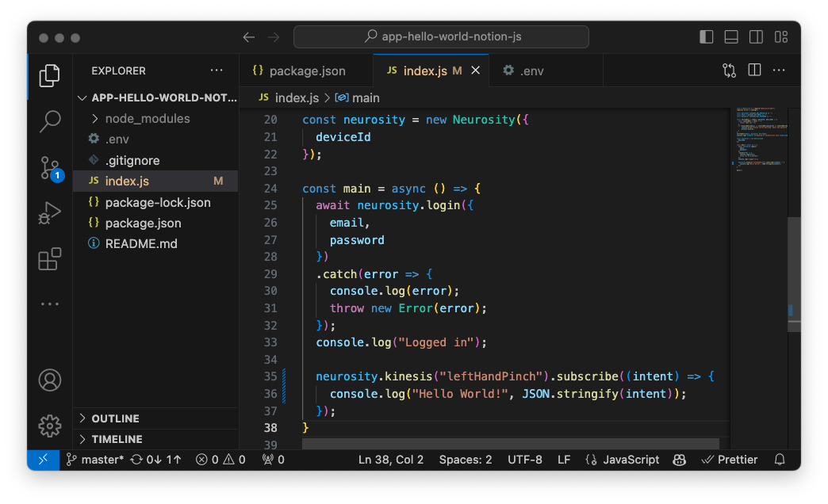
Task: Open the Search view in activity bar
Action: [50, 120]
